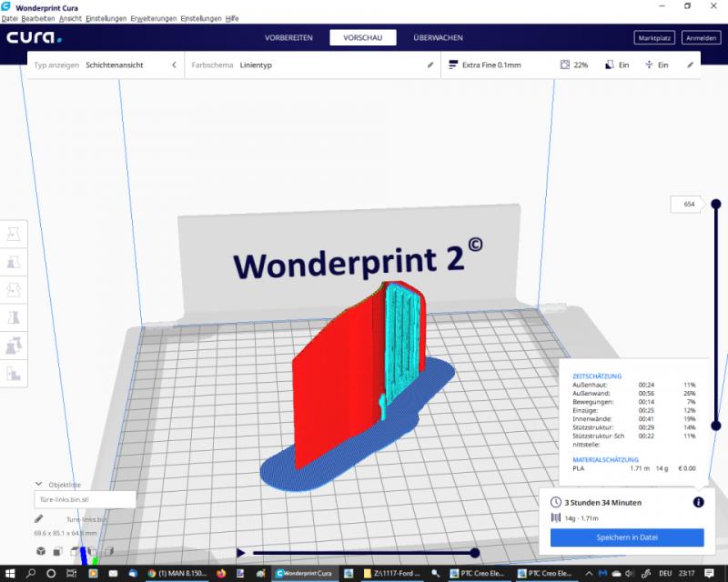Open the Marktplatz

click(x=654, y=38)
